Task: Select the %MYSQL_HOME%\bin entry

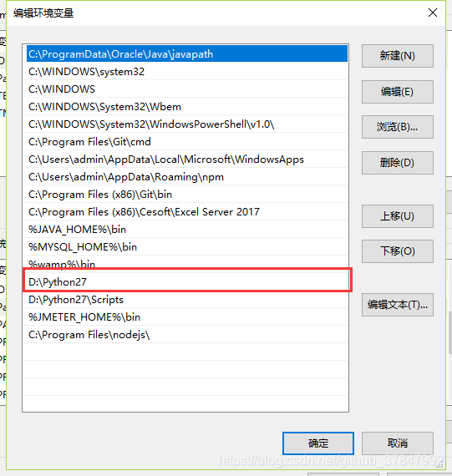Action: click(x=185, y=247)
